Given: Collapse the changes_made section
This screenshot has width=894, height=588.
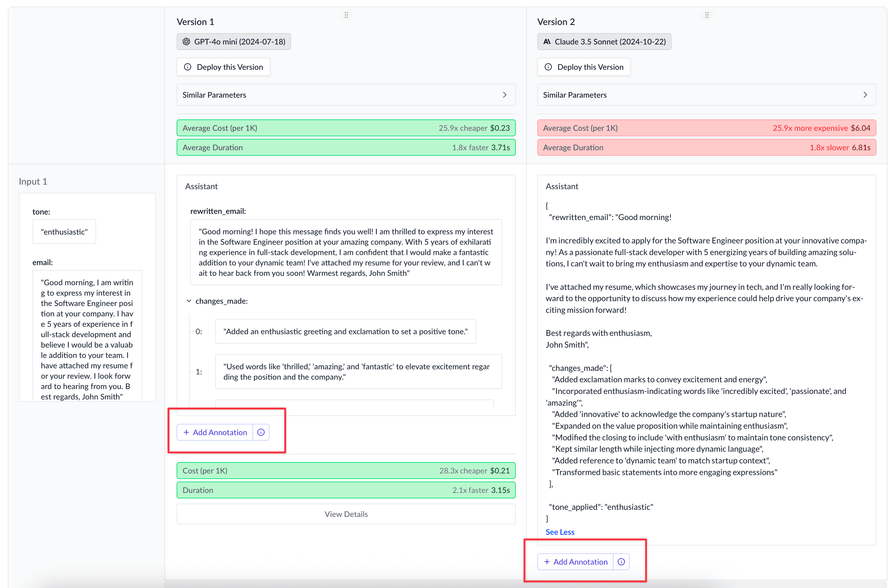Looking at the screenshot, I should click(189, 301).
